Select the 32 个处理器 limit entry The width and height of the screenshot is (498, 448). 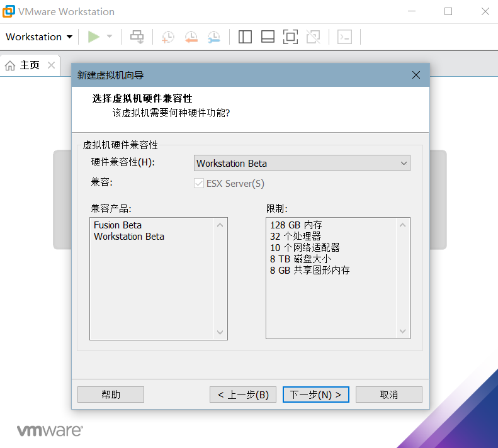(x=295, y=236)
